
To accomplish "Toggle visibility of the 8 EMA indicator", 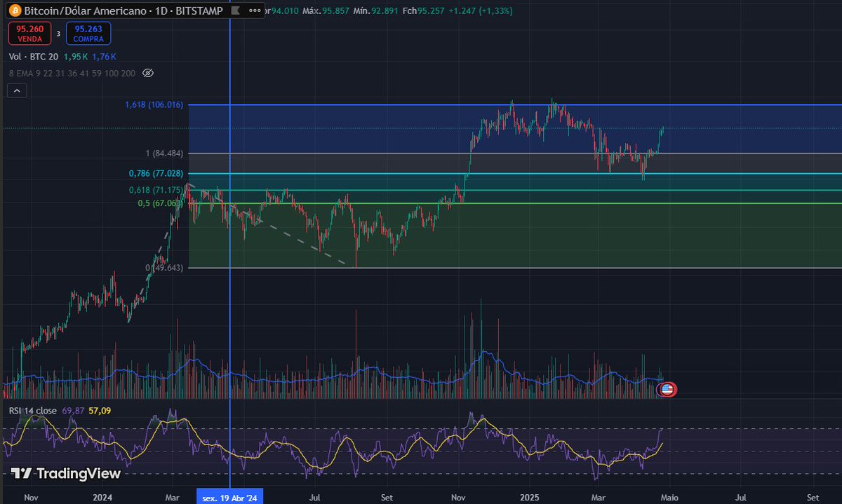I will (147, 73).
